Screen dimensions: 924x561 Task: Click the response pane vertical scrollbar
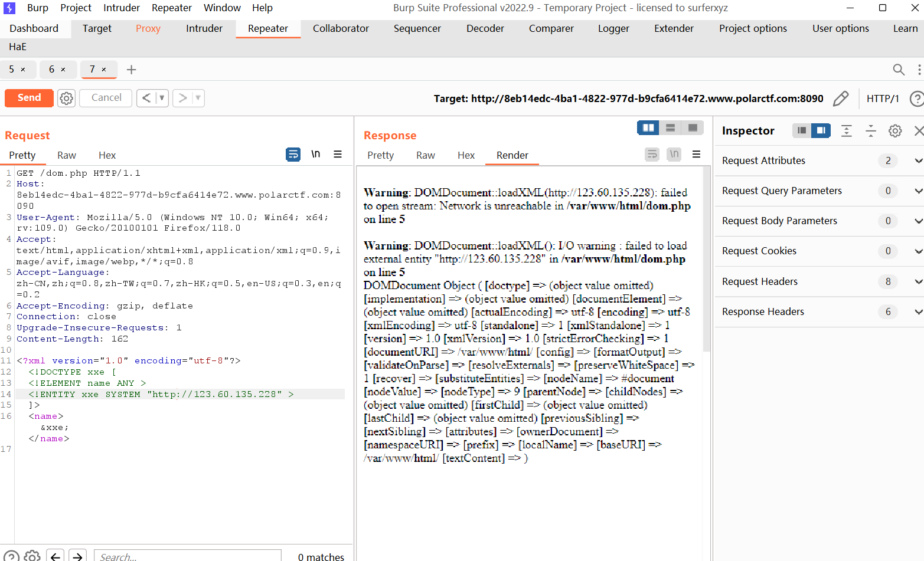pyautogui.click(x=707, y=260)
